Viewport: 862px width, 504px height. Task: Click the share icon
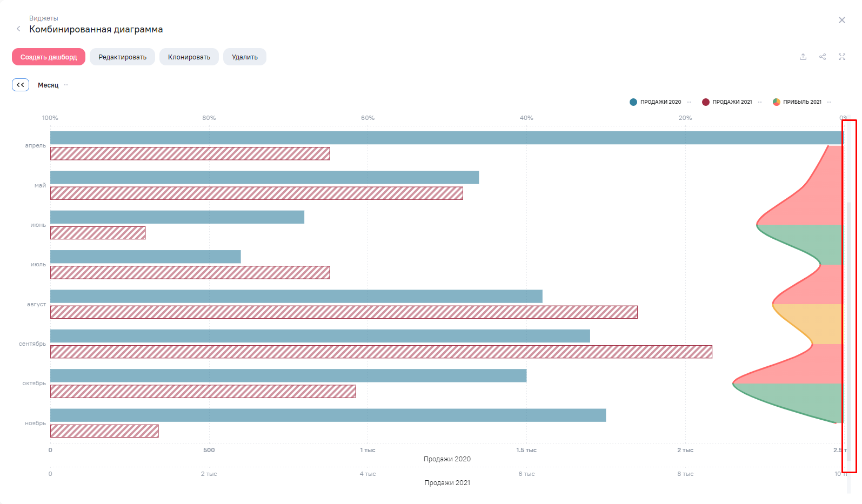click(x=823, y=57)
